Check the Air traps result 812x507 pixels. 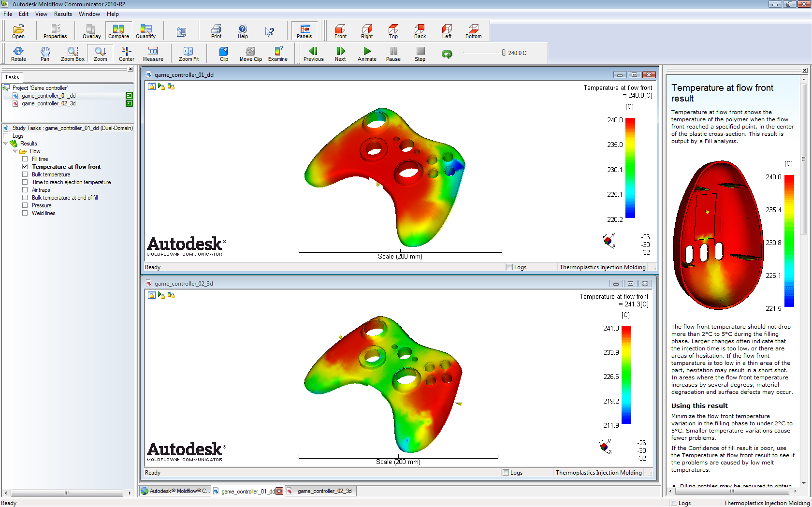pyautogui.click(x=25, y=190)
